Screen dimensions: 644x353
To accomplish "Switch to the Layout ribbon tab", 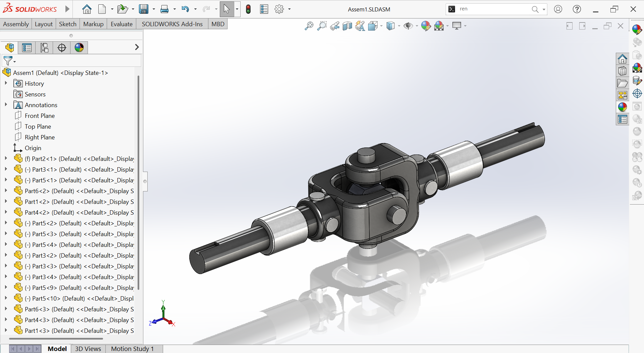I will (x=44, y=24).
